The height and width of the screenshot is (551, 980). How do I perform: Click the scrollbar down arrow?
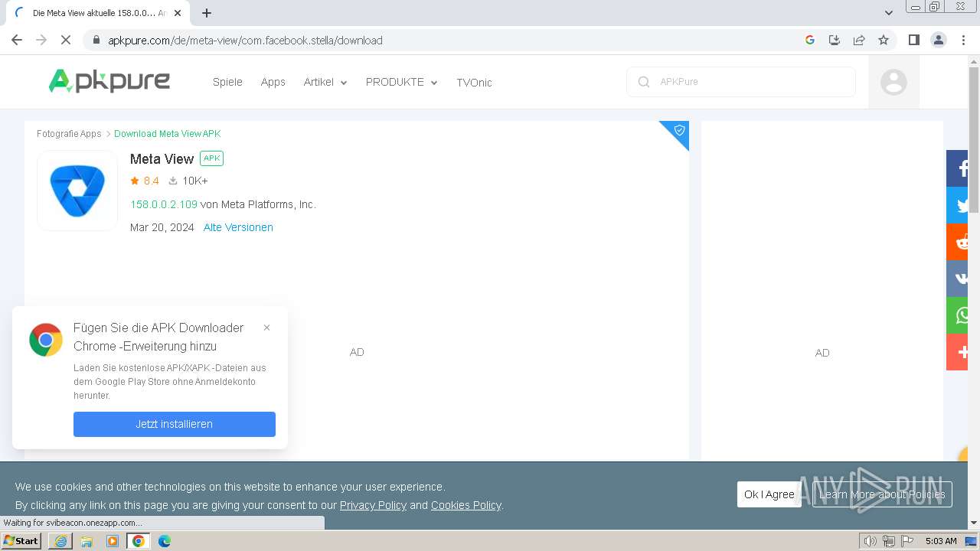974,523
